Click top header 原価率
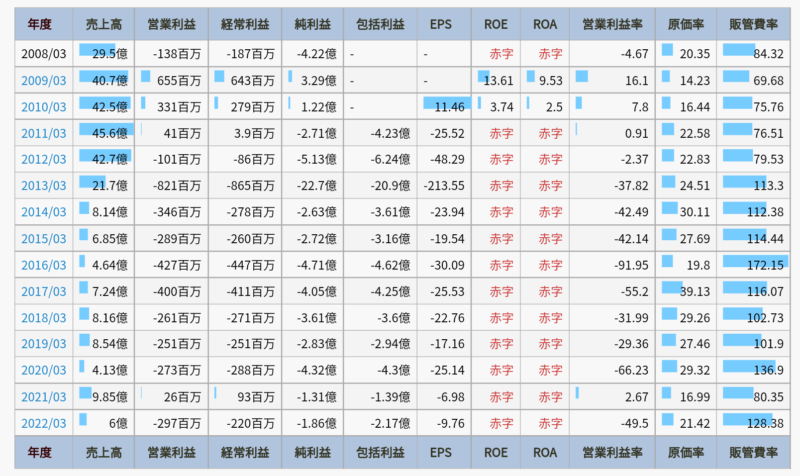 pyautogui.click(x=686, y=24)
